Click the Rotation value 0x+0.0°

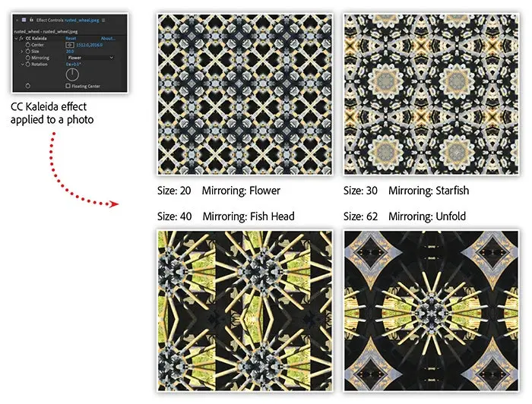tap(73, 64)
